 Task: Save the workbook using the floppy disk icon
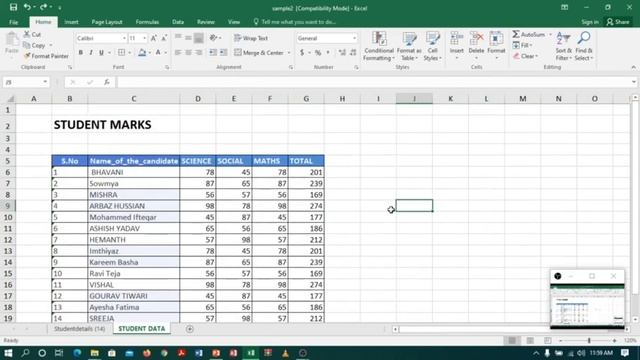coord(13,7)
